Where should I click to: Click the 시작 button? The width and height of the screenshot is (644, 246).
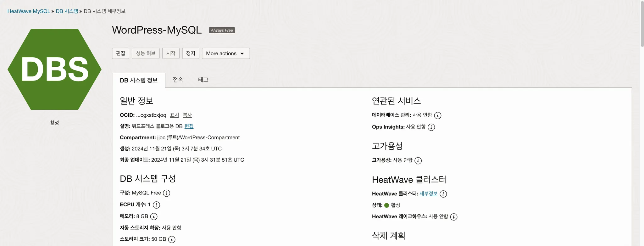171,53
